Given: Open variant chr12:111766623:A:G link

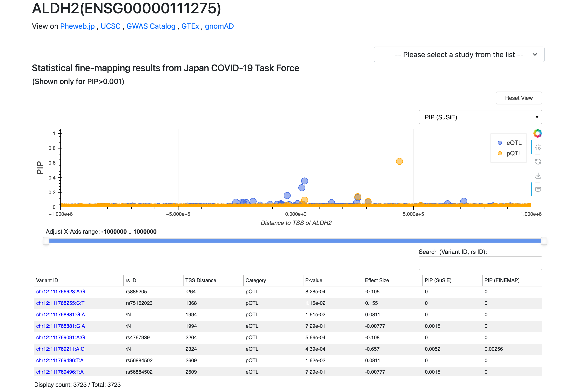Looking at the screenshot, I should (x=60, y=291).
